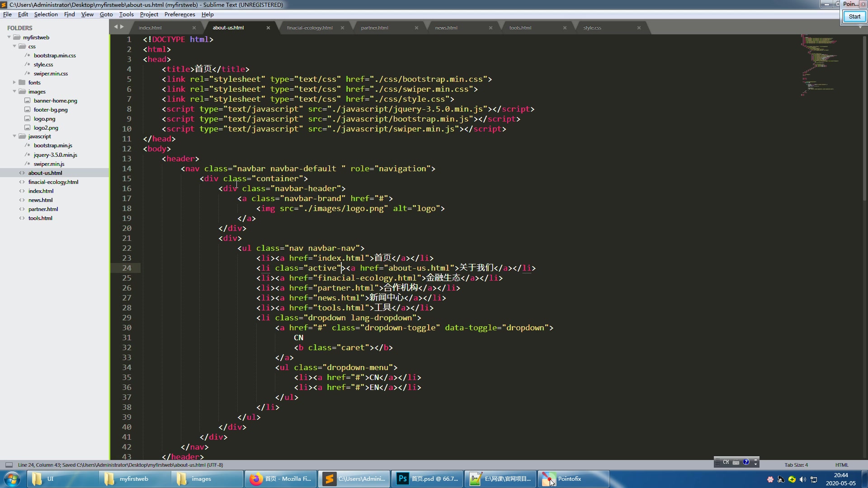Open the File menu
The width and height of the screenshot is (868, 488).
[7, 14]
